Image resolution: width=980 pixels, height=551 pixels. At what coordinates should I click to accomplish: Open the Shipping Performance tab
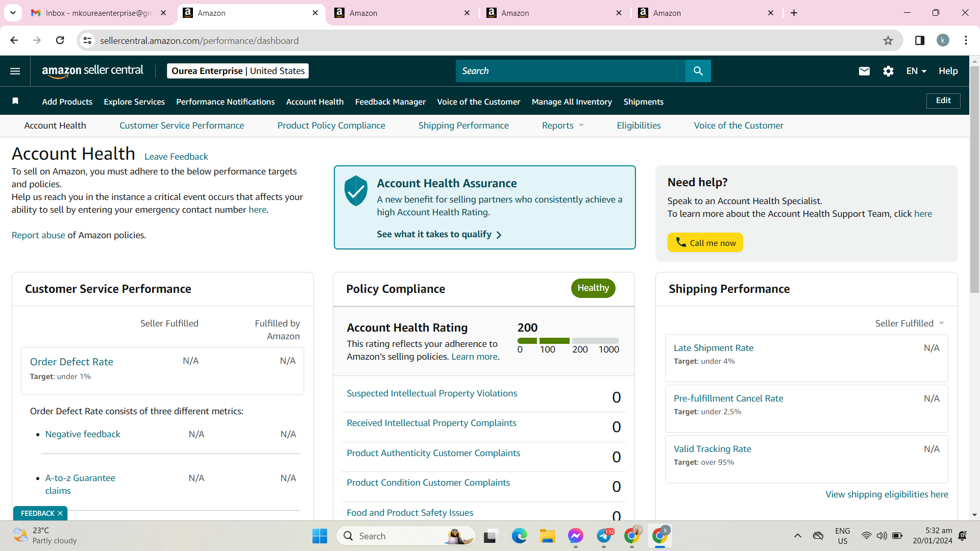[x=463, y=126]
